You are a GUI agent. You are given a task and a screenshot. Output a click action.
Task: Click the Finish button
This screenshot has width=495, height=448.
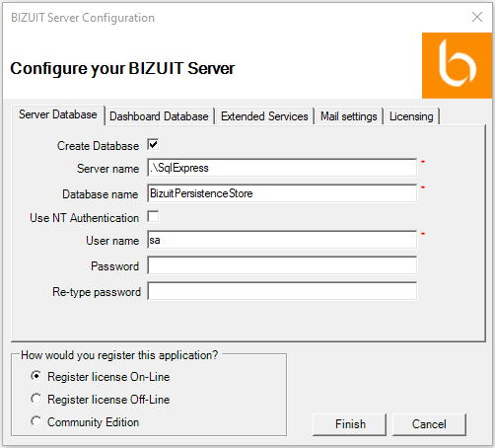(x=350, y=424)
